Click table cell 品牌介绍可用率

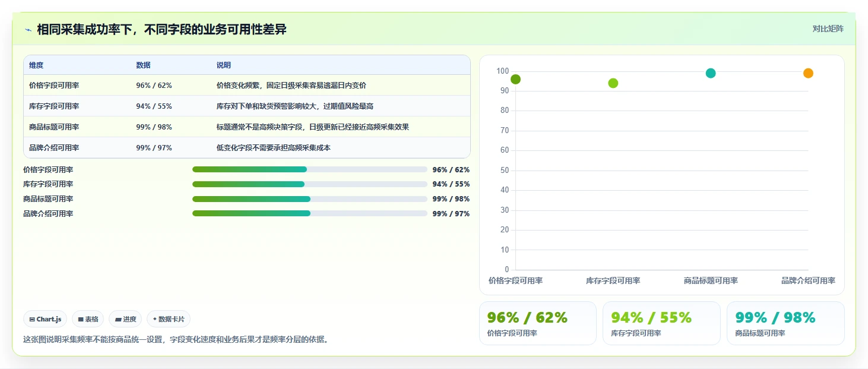[x=54, y=148]
